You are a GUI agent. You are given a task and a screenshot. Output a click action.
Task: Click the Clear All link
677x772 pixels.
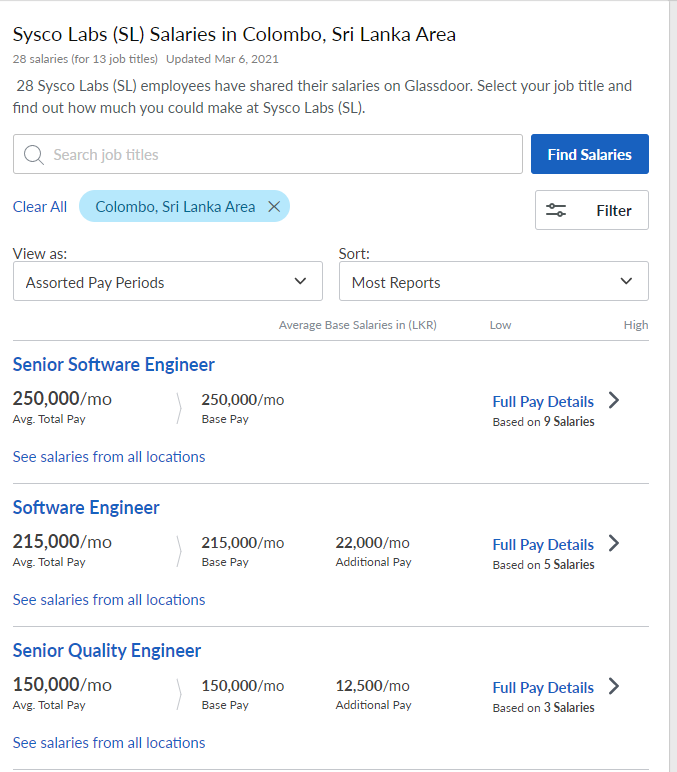(x=40, y=207)
